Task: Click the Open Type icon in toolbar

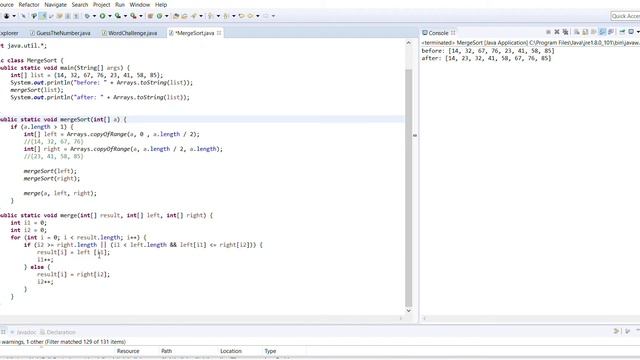Action: point(176,16)
